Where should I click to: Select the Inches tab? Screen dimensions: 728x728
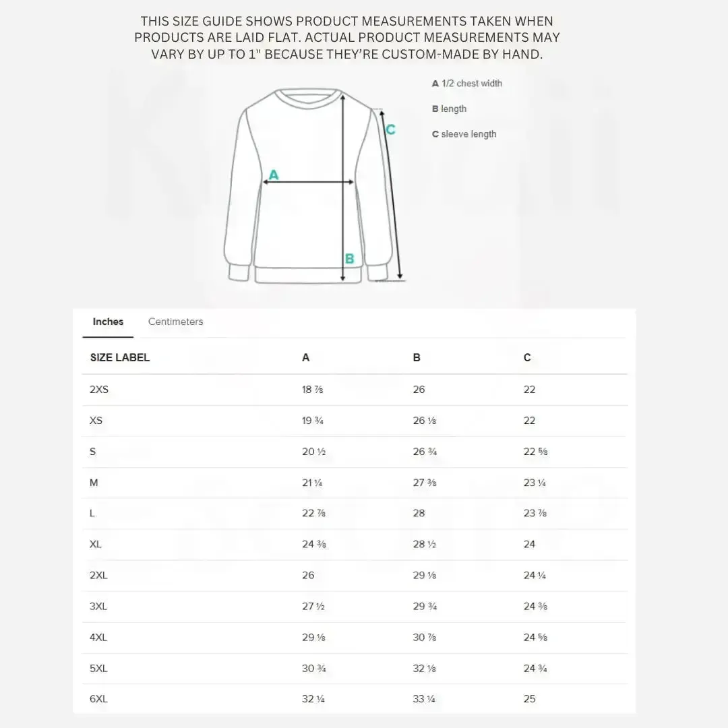108,322
